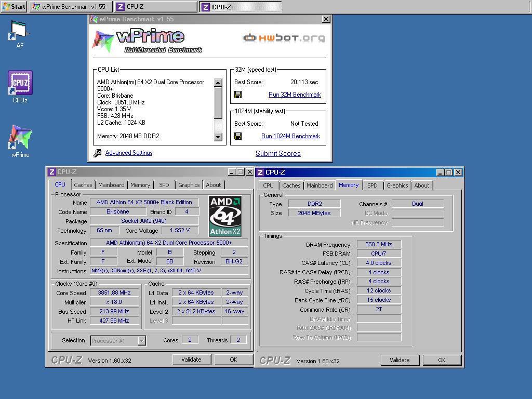
Task: Close the wPrime Benchmark window
Action: coord(326,19)
